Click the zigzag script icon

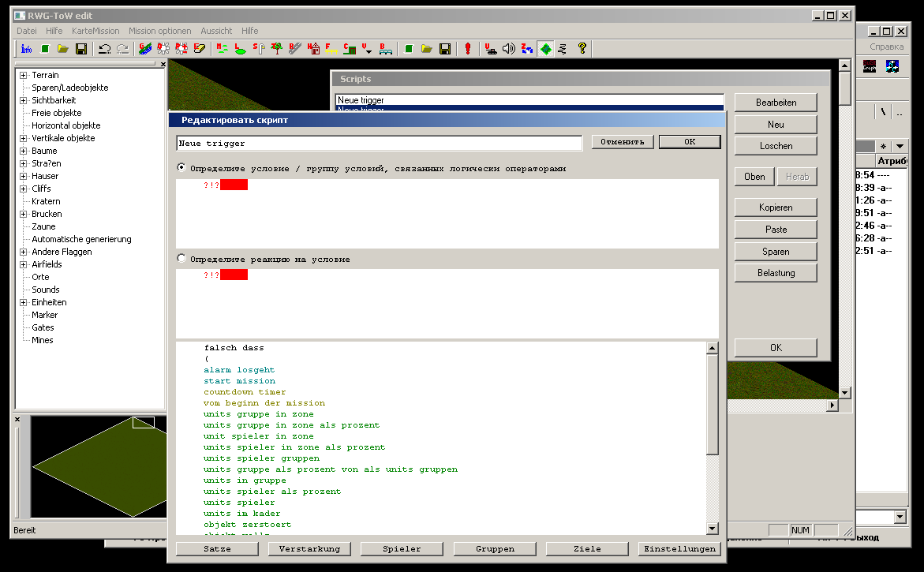coord(563,49)
